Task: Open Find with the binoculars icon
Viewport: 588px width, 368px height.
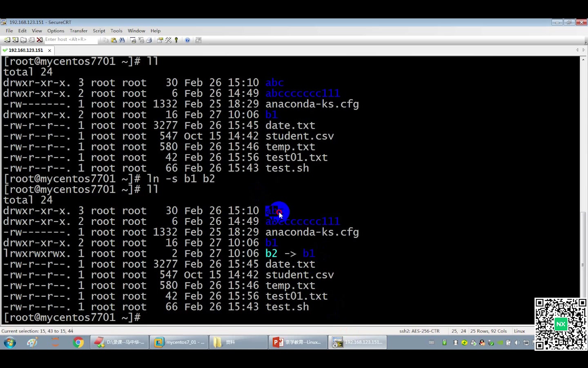Action: tap(122, 40)
